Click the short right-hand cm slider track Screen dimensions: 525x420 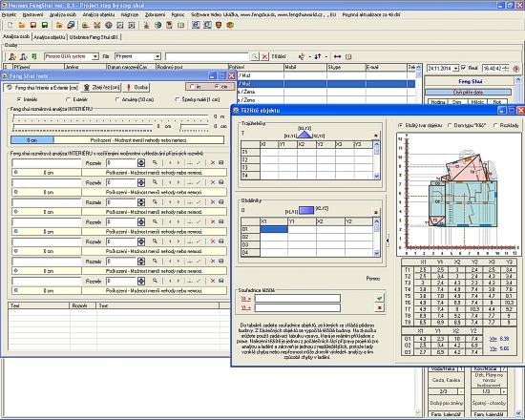(195, 126)
